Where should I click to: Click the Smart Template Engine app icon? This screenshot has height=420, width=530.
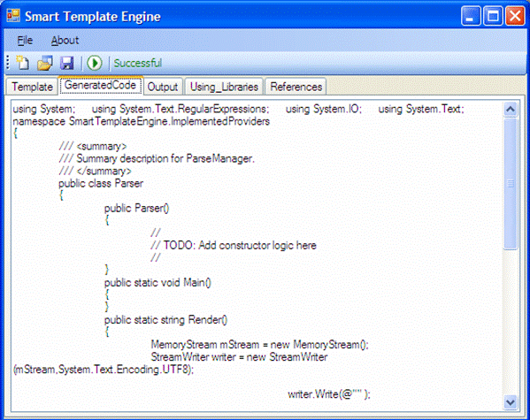[13, 16]
